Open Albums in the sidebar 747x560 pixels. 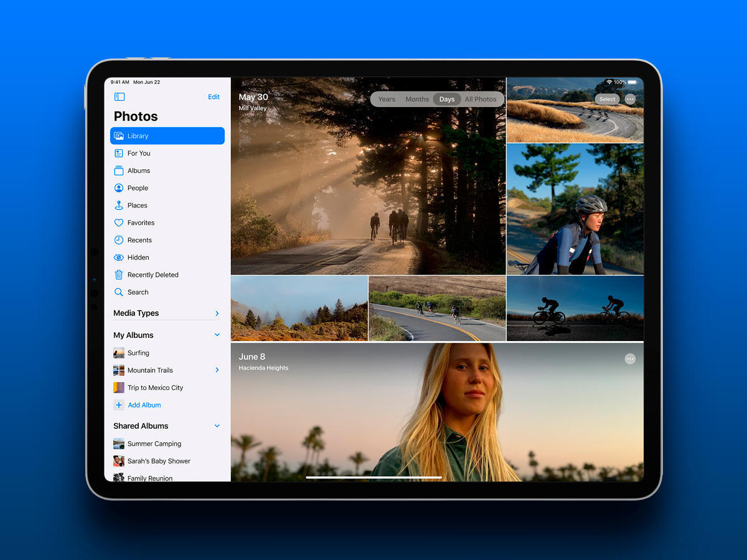click(139, 170)
